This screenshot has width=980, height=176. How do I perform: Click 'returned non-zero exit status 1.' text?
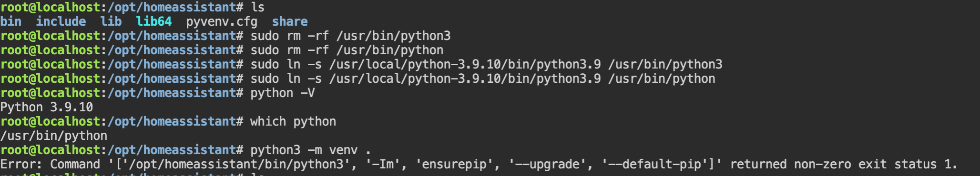click(844, 165)
